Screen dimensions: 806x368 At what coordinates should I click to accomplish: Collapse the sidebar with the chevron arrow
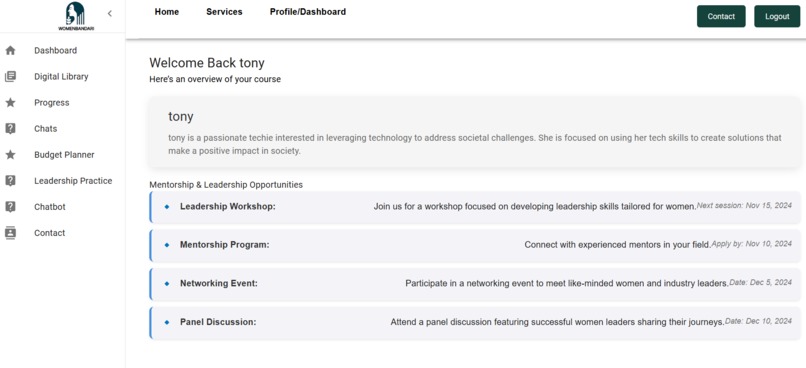tap(109, 14)
